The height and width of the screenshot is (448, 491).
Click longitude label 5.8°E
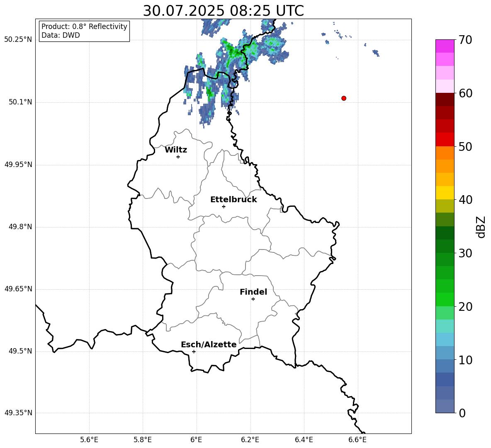point(143,440)
